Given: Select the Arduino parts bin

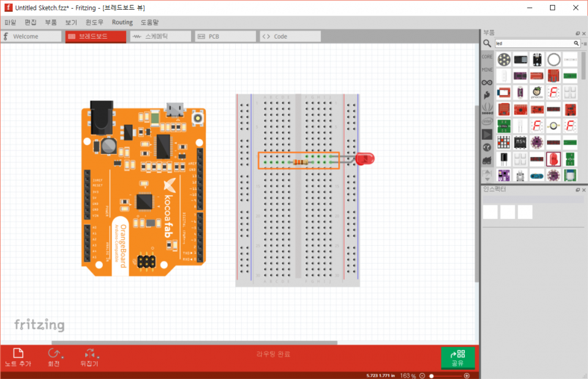Looking at the screenshot, I should pos(487,83).
